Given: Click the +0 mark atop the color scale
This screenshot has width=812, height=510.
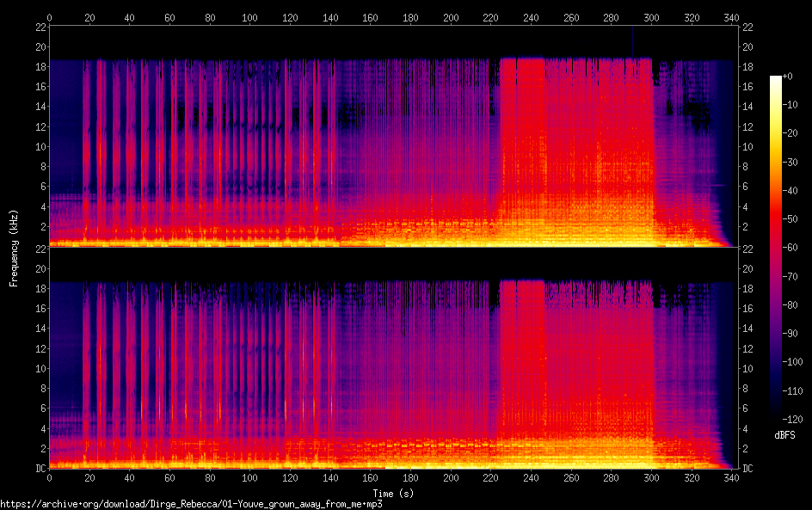Looking at the screenshot, I should click(x=787, y=76).
